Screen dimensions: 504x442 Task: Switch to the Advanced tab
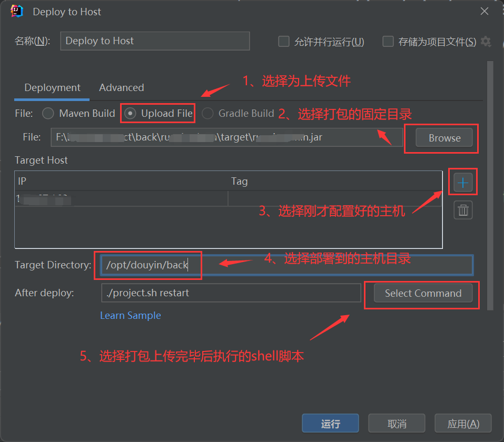click(121, 88)
